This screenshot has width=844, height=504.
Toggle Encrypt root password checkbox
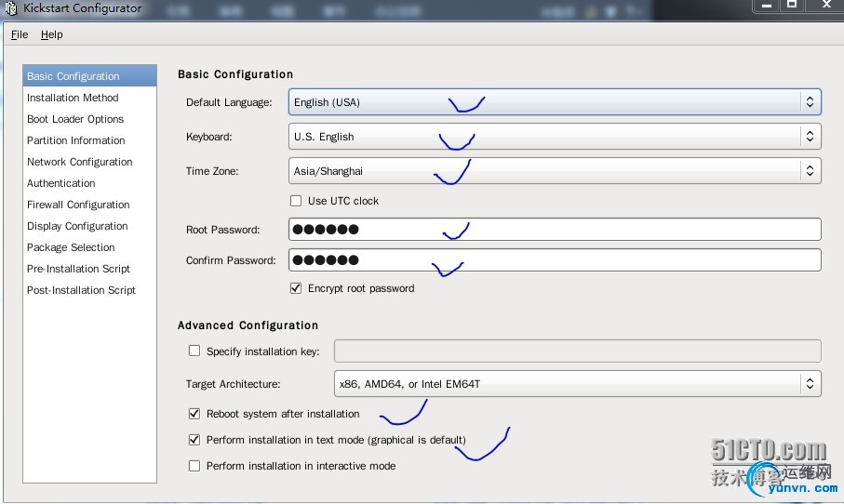point(296,288)
